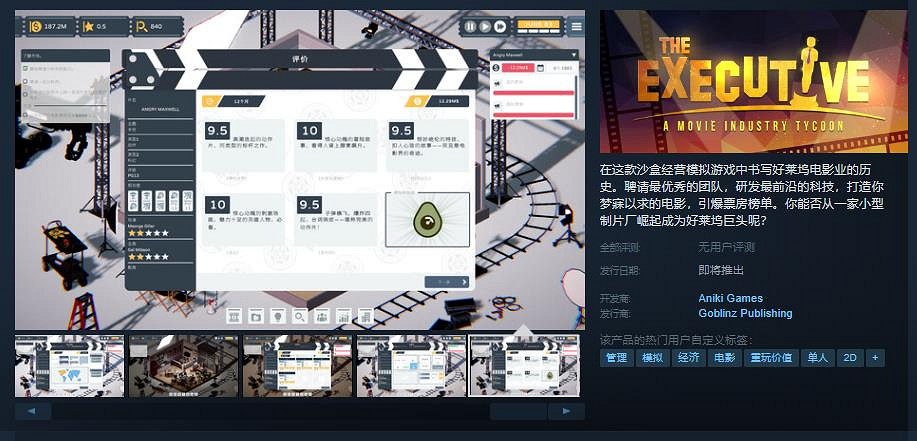
Task: Click the right scroll arrow under thumbnails
Action: point(566,411)
